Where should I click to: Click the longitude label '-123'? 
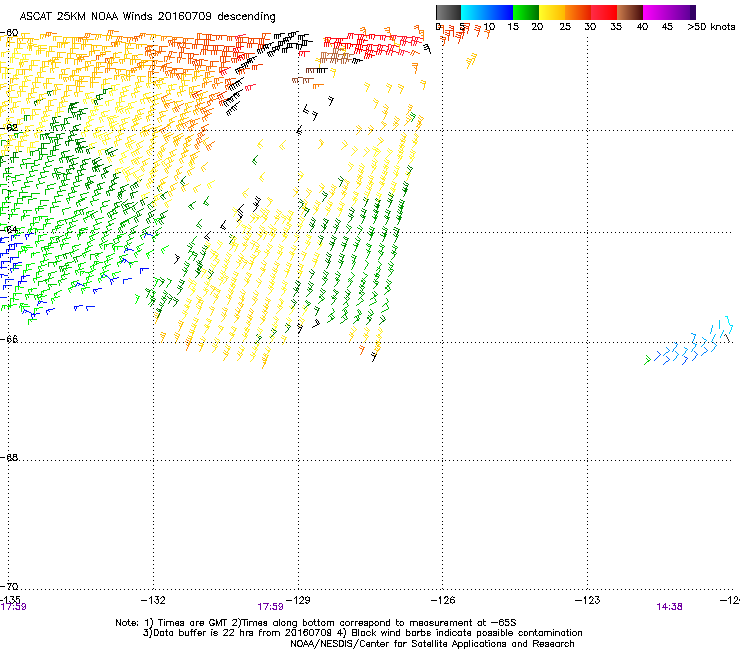tap(587, 600)
